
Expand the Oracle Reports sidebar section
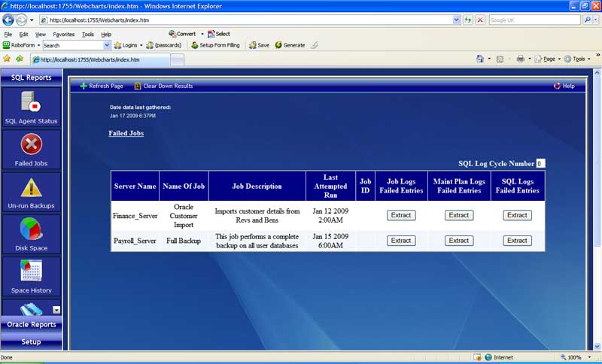(x=31, y=324)
